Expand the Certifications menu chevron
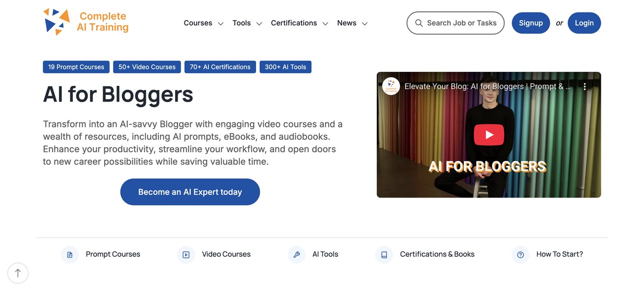644x291 pixels. (x=326, y=24)
